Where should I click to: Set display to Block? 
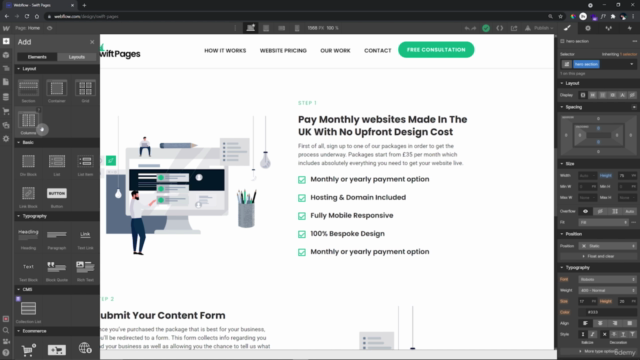point(583,95)
